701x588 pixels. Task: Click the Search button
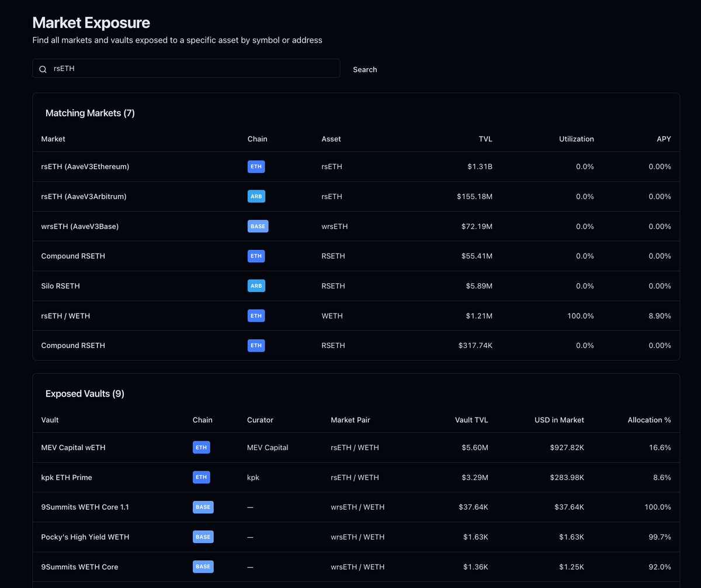365,69
